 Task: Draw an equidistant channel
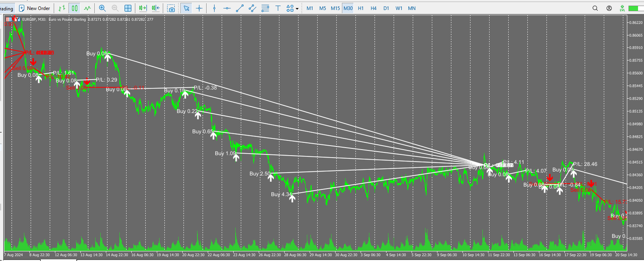pyautogui.click(x=252, y=8)
